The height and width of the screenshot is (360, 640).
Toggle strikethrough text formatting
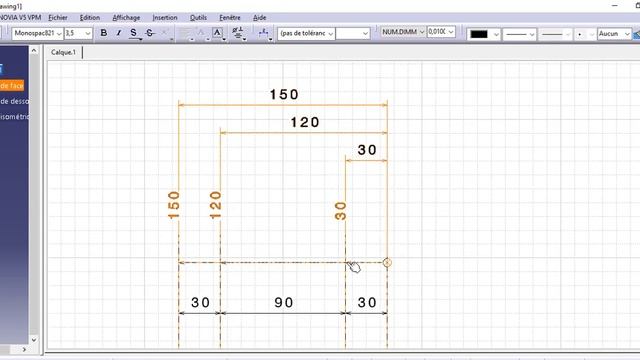tap(150, 33)
